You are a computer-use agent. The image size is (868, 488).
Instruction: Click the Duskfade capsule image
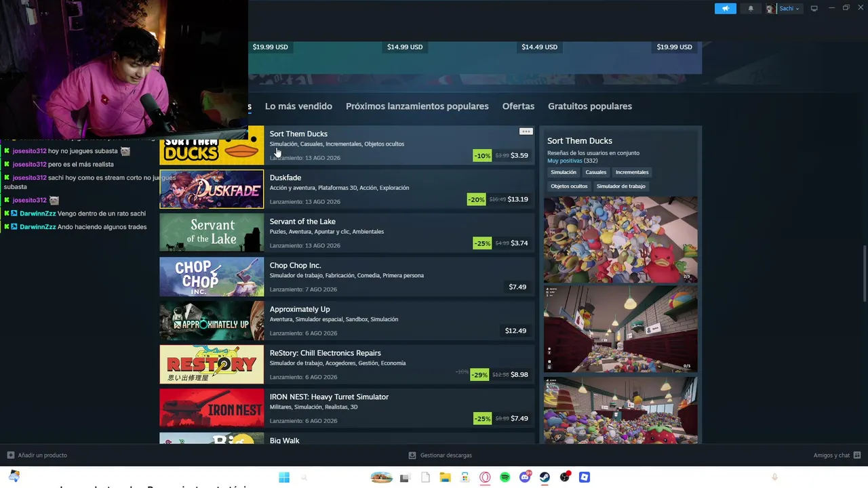(212, 189)
